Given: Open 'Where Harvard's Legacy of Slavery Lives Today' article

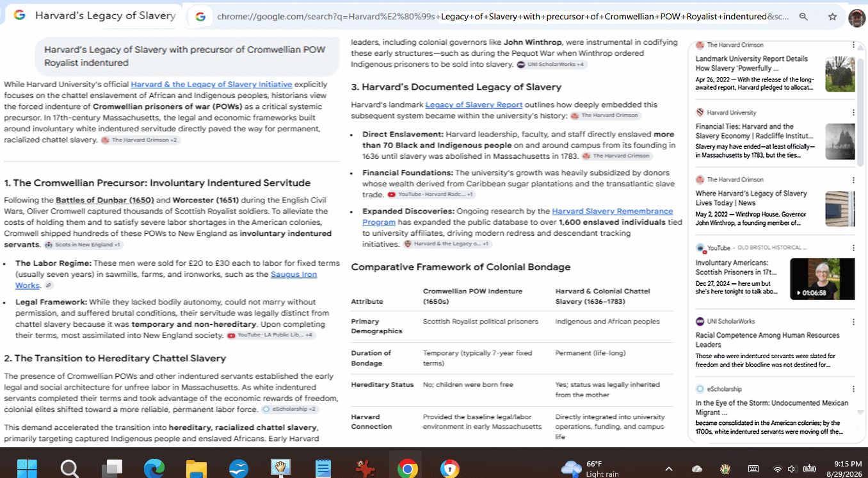Looking at the screenshot, I should click(x=751, y=198).
